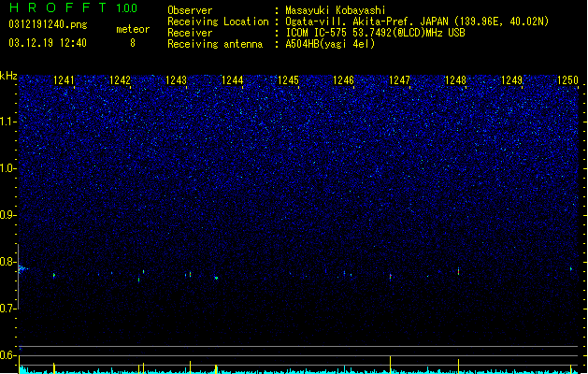Select the 0.9 frequency axis label
This screenshot has height=374, width=588.
pos(8,215)
